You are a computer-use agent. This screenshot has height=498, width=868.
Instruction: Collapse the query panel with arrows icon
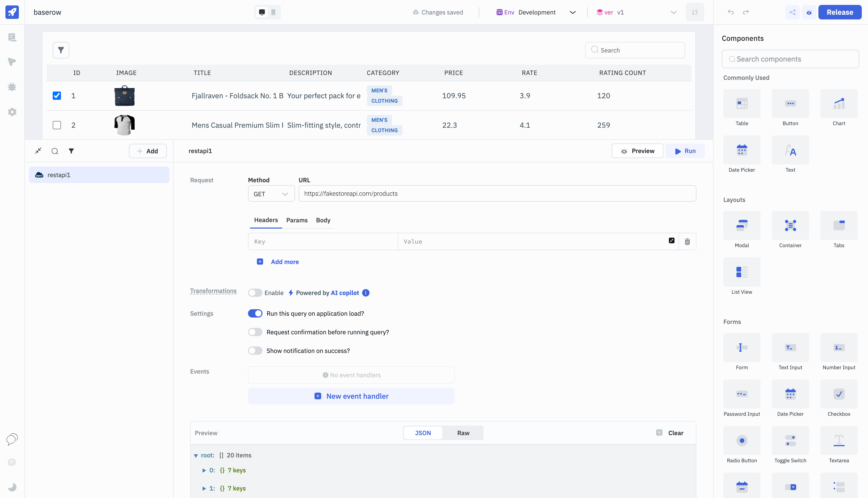(x=38, y=151)
